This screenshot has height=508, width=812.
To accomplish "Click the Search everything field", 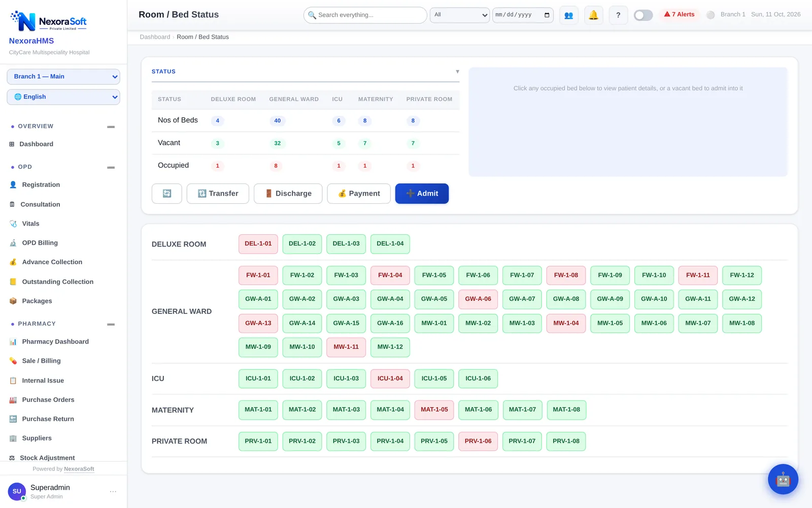I will pos(365,15).
